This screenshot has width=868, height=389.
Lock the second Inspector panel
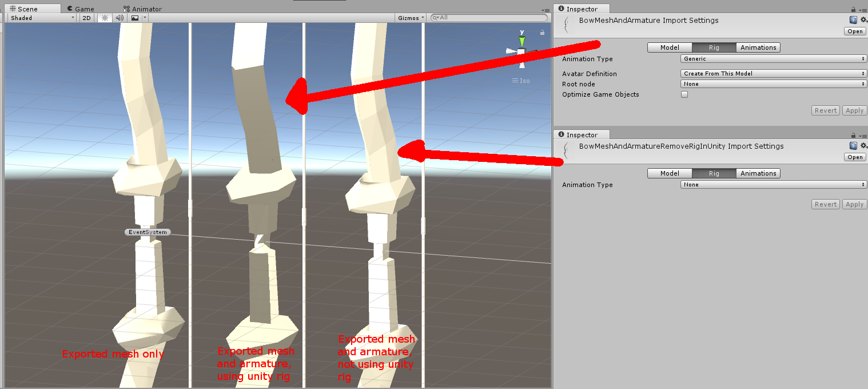point(854,134)
